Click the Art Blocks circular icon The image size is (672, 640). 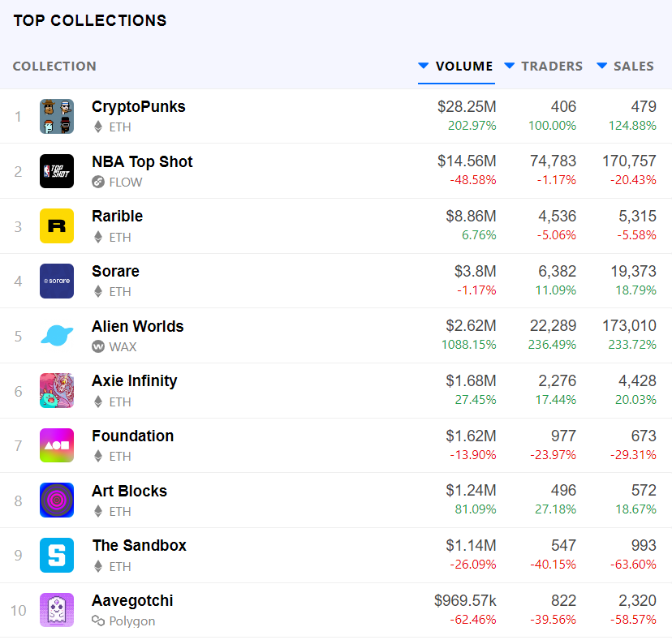(57, 500)
